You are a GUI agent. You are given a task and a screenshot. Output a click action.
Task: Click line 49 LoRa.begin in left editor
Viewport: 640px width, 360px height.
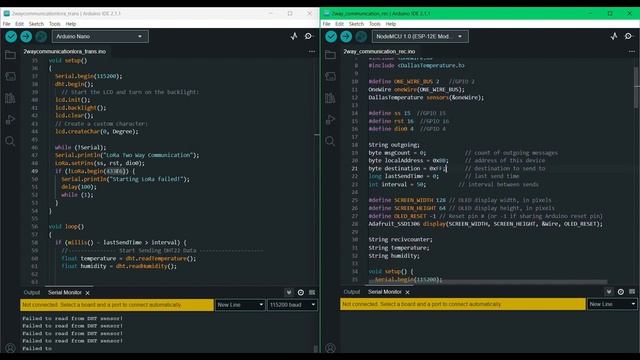tap(96, 171)
